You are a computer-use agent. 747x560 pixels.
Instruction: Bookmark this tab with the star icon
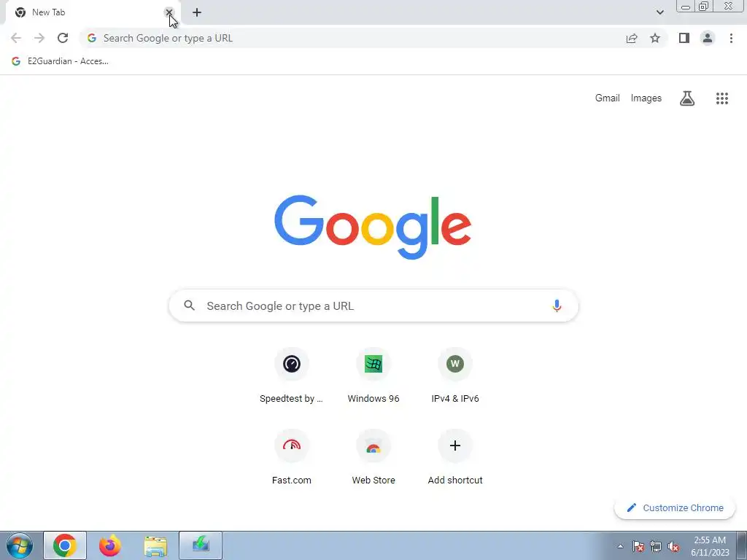click(x=655, y=38)
